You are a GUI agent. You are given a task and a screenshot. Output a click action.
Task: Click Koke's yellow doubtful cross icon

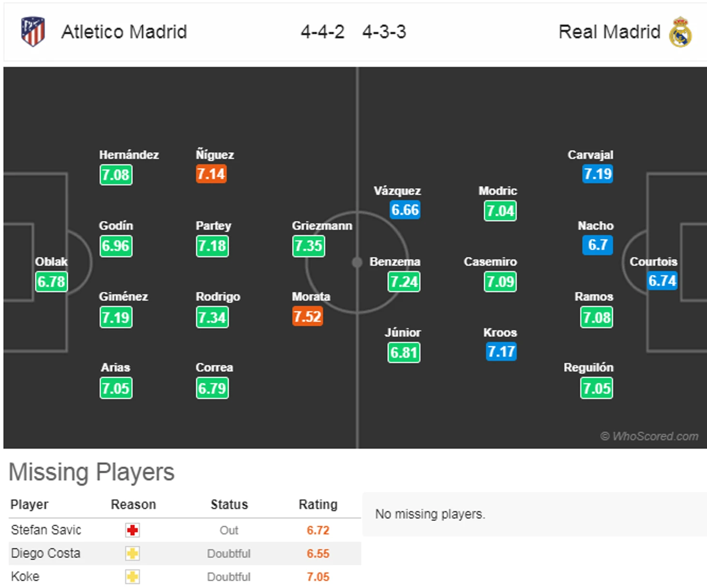(132, 577)
